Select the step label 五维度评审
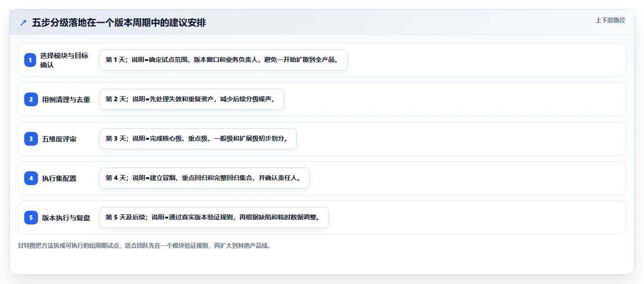This screenshot has width=644, height=284. 59,139
